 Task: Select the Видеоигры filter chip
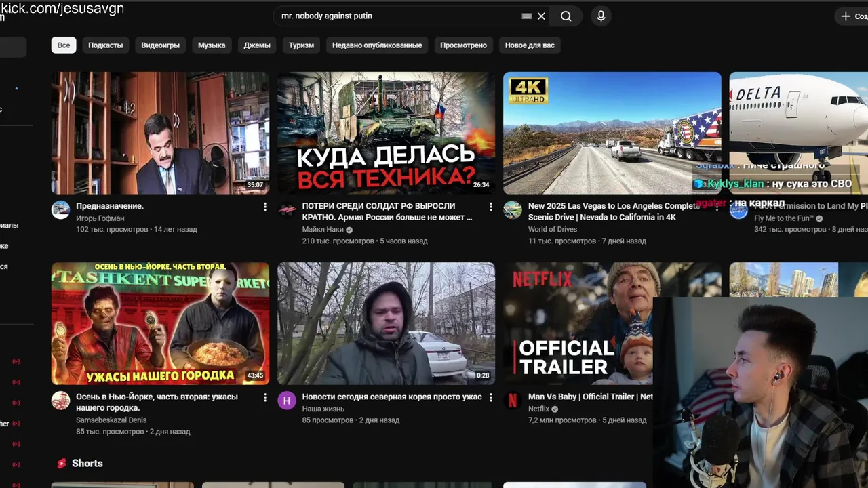(x=161, y=45)
